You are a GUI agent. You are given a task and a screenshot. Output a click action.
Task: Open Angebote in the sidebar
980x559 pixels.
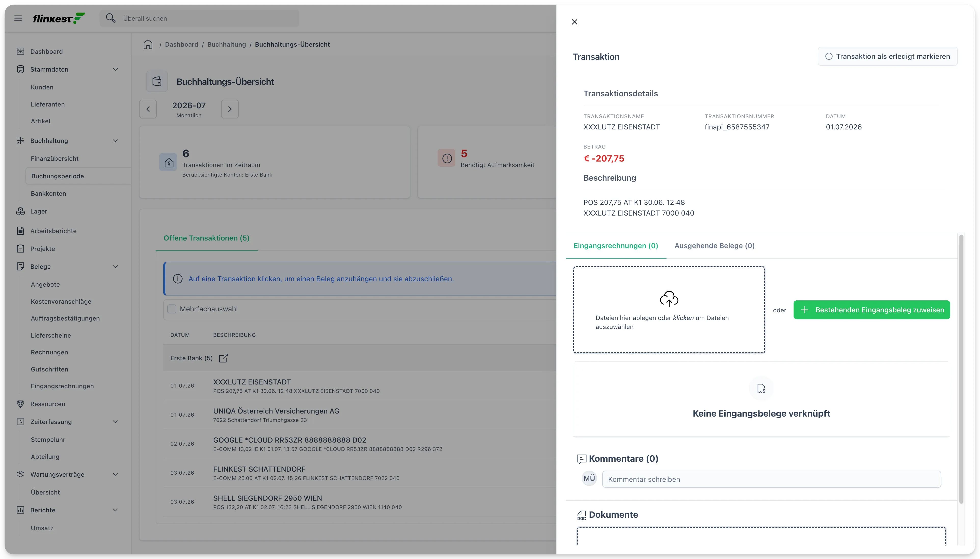click(45, 285)
